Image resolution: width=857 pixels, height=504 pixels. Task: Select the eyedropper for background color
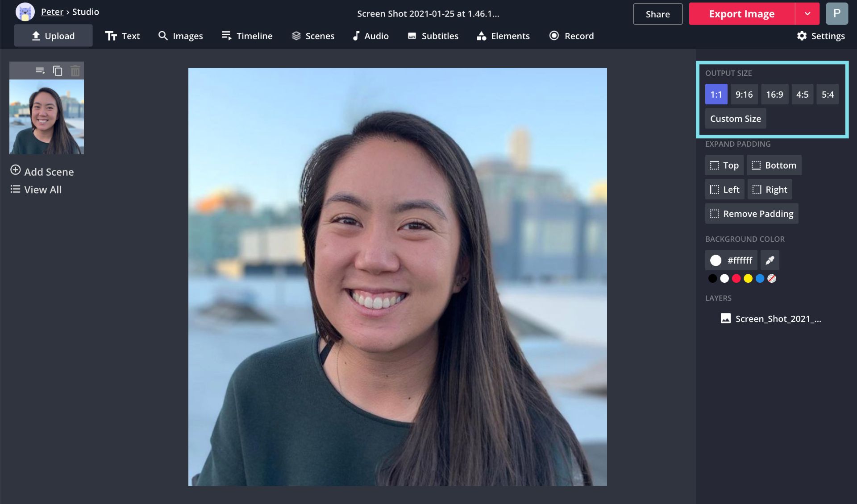(x=770, y=260)
